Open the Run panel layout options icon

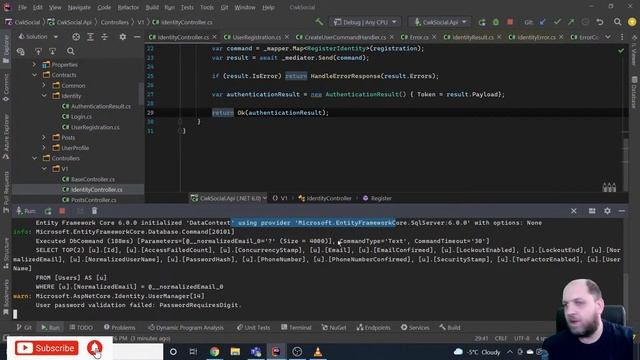[x=592, y=211]
